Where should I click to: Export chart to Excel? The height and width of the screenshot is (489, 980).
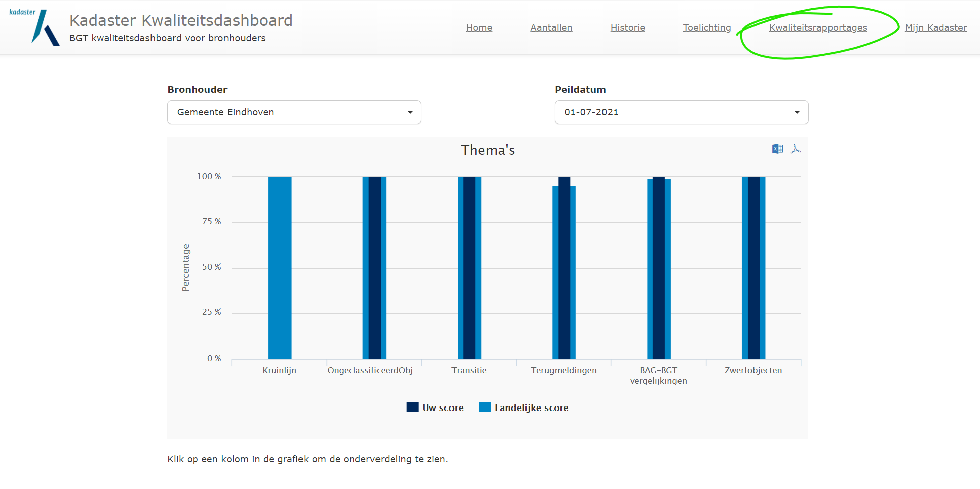pyautogui.click(x=777, y=149)
